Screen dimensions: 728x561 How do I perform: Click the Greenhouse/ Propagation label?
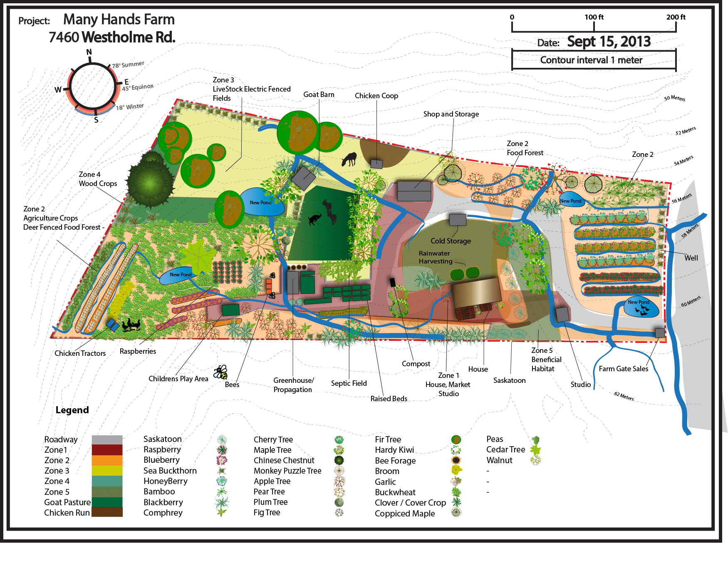click(x=293, y=385)
